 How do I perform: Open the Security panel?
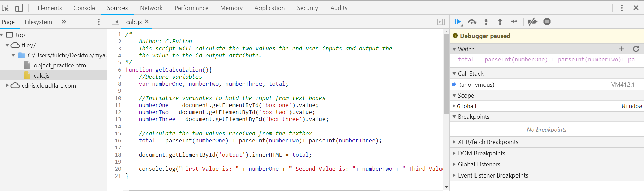click(307, 8)
